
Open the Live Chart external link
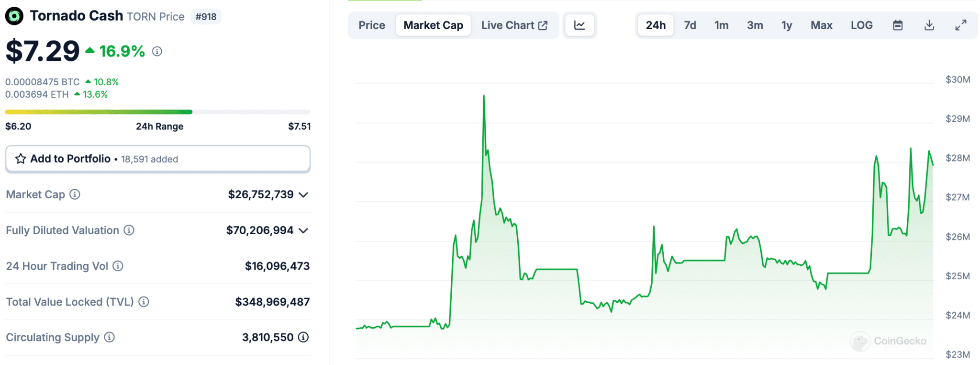point(514,25)
